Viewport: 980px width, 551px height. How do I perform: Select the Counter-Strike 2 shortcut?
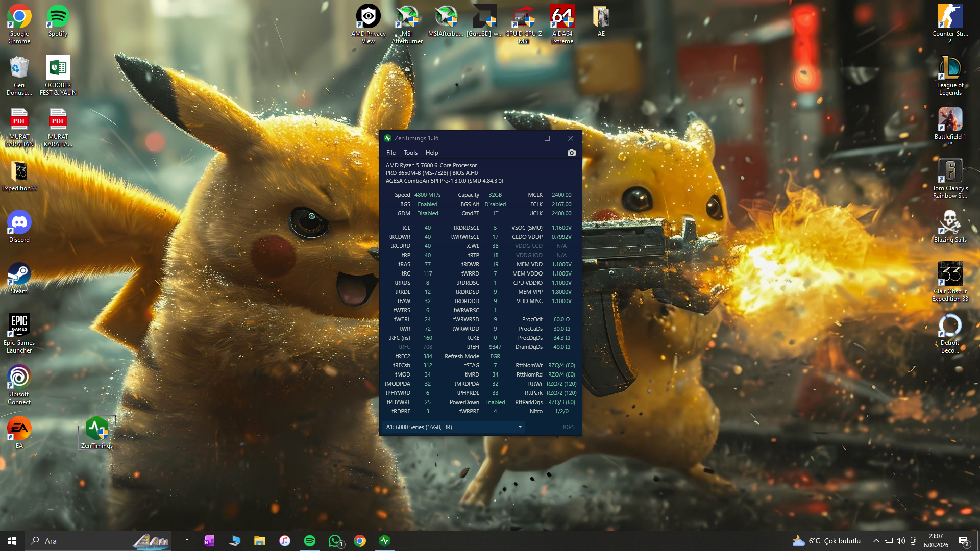[950, 24]
